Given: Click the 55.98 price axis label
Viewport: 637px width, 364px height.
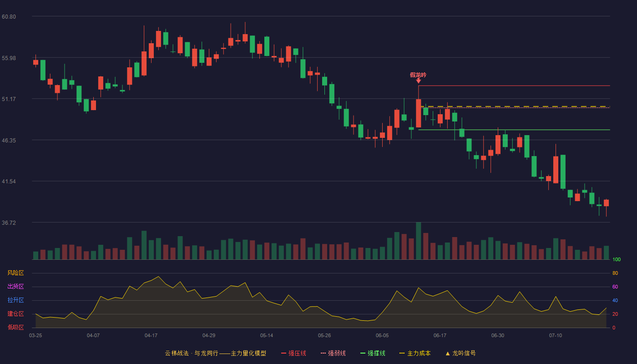Looking at the screenshot, I should coord(9,58).
